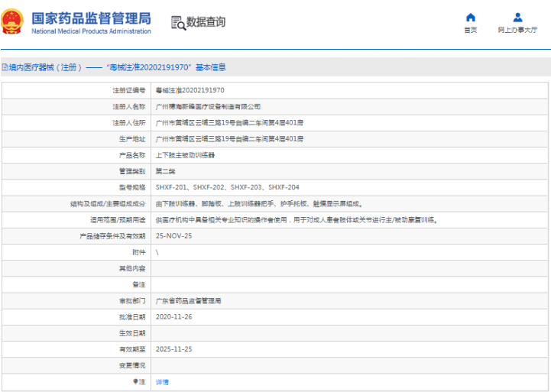Click the 管理类别 label
Screen dimensions: 551x392
[x=132, y=171]
